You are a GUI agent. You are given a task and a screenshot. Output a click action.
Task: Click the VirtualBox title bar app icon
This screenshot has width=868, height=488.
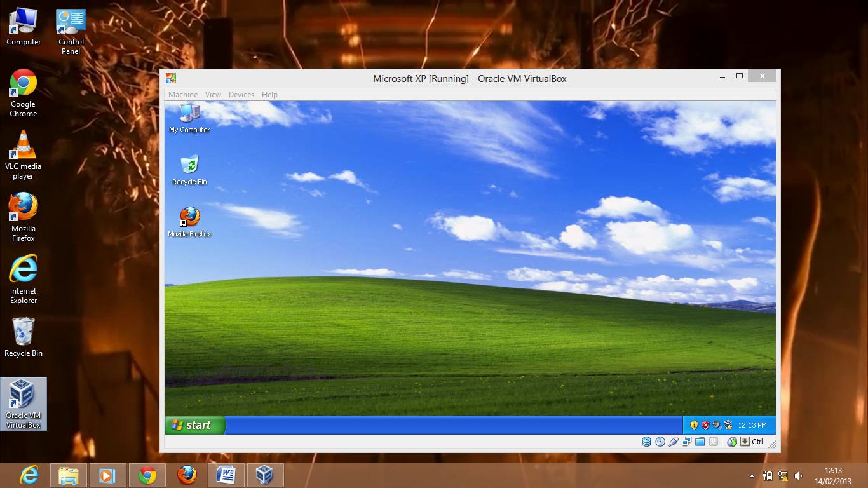pyautogui.click(x=170, y=78)
